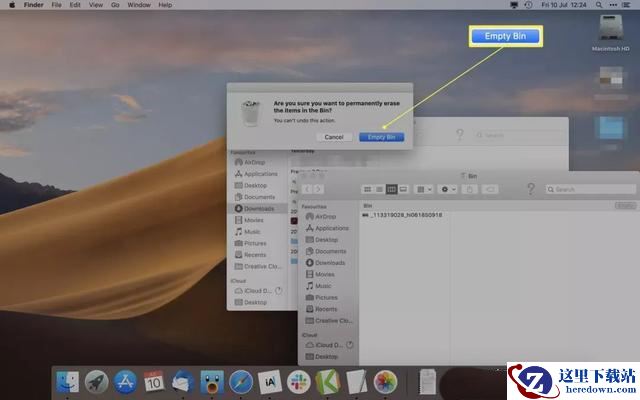
Task: Switch Bin window to gallery view
Action: [x=403, y=189]
